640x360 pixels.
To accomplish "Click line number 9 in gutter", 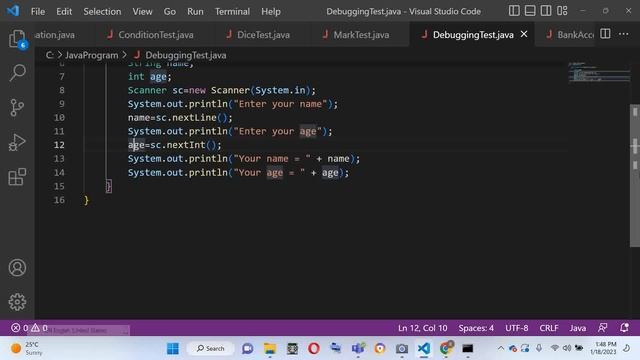I will coord(62,104).
